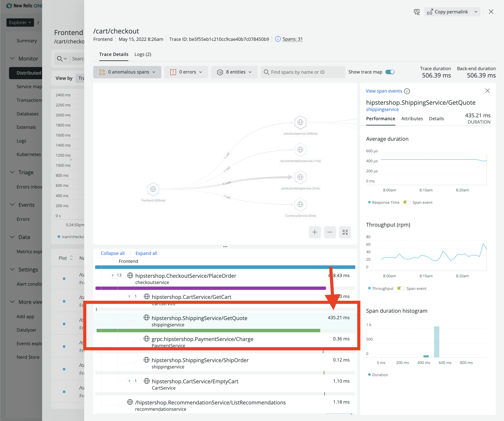Open the 8 entities filter dropdown
Image resolution: width=504 pixels, height=421 pixels.
[234, 72]
